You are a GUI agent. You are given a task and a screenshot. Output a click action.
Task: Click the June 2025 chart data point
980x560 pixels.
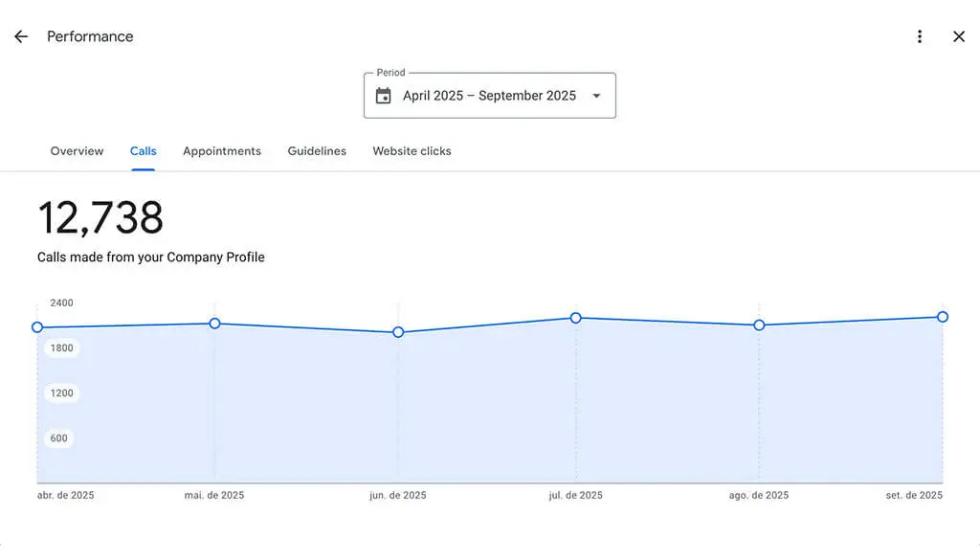click(x=398, y=332)
